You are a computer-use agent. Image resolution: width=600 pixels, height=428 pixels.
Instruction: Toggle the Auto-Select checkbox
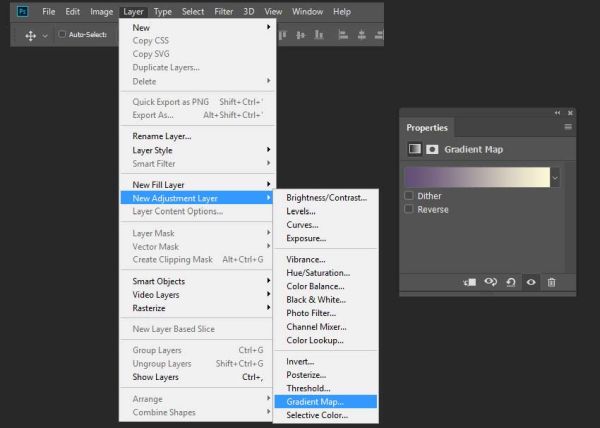(x=62, y=34)
